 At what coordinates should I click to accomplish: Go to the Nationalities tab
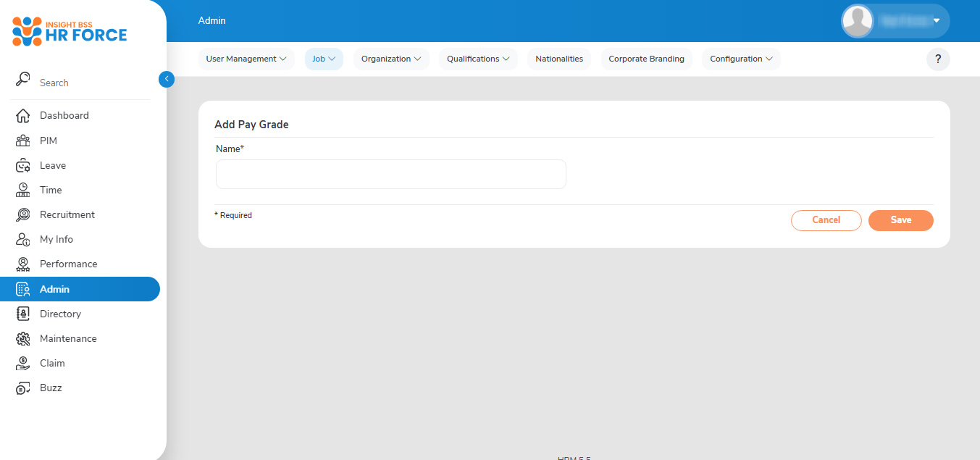pos(559,59)
